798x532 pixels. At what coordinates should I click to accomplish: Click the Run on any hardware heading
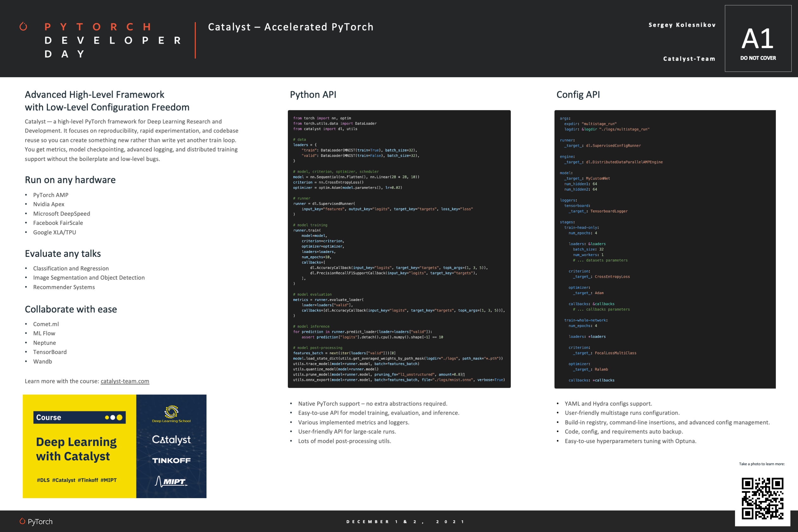tap(70, 180)
